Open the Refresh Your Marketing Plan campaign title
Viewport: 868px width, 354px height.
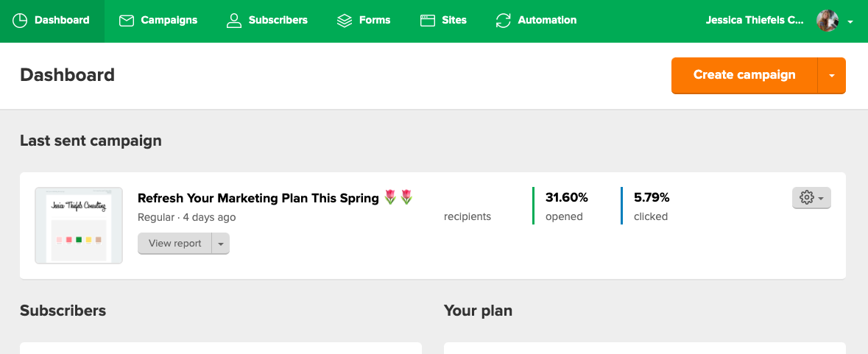258,198
